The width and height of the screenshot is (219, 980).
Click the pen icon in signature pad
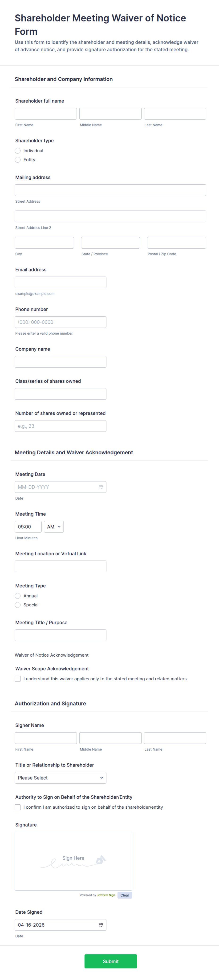(101, 860)
